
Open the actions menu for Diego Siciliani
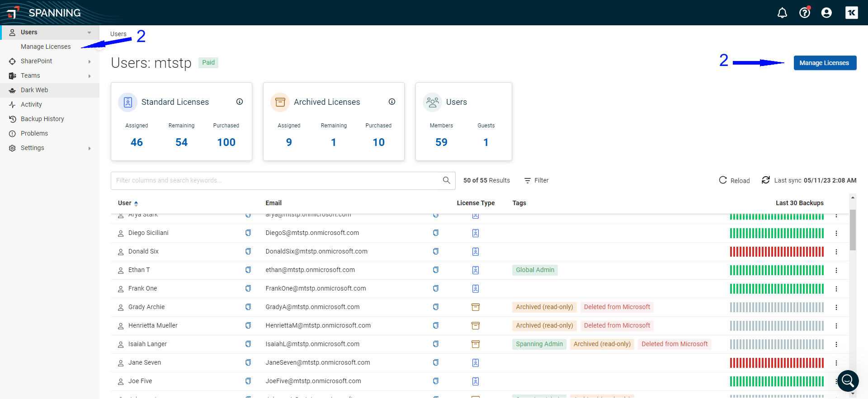click(836, 233)
